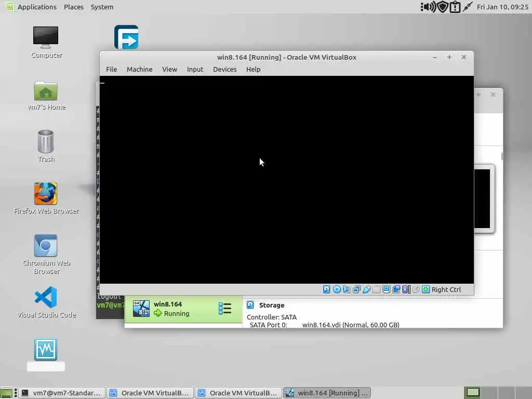
Task: Close the win8.164 VM window
Action: pos(464,57)
